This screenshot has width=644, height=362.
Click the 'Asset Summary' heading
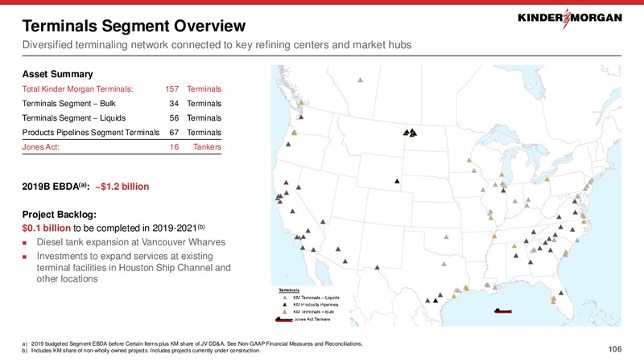pos(57,74)
